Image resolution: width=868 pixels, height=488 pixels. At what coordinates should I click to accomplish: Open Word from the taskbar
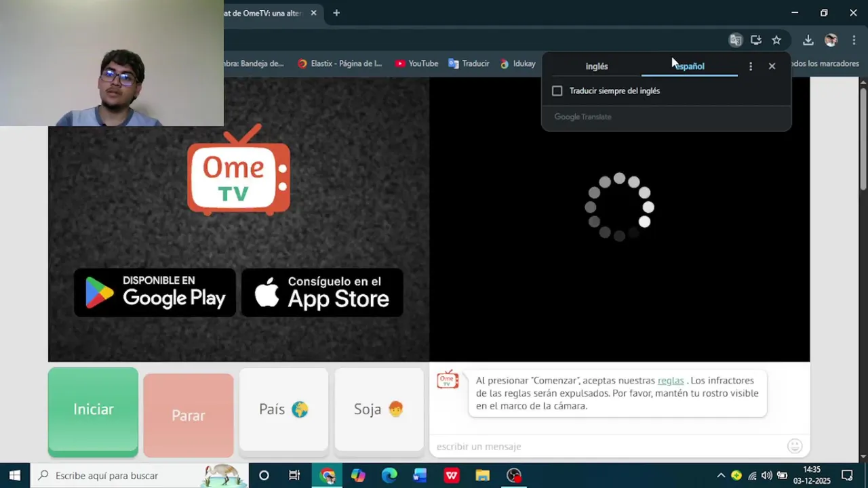click(420, 475)
